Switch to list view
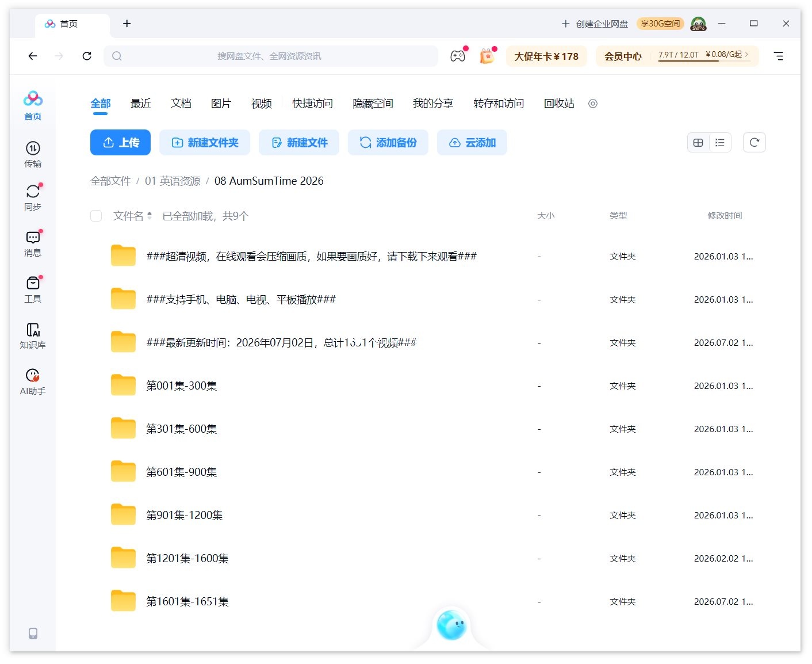This screenshot has width=812, height=664. (x=720, y=143)
